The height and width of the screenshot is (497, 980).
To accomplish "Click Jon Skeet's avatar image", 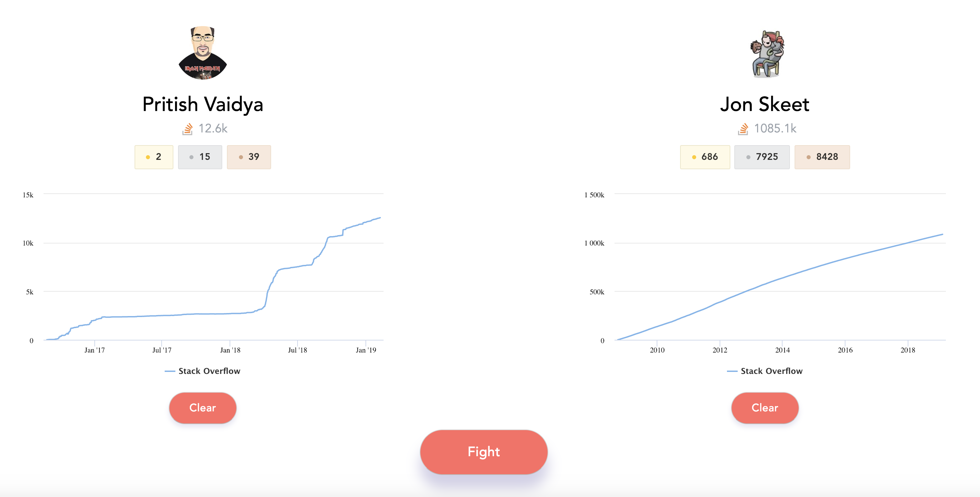I will (x=765, y=54).
